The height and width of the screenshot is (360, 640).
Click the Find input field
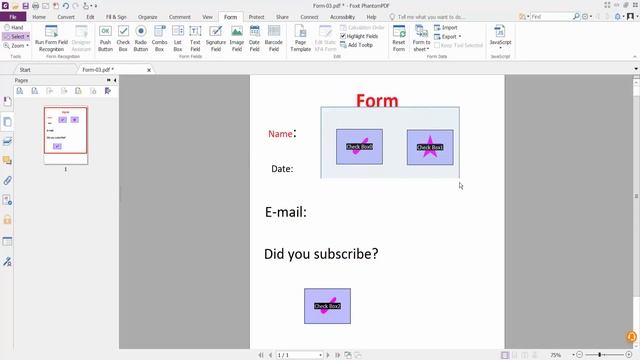tap(550, 16)
